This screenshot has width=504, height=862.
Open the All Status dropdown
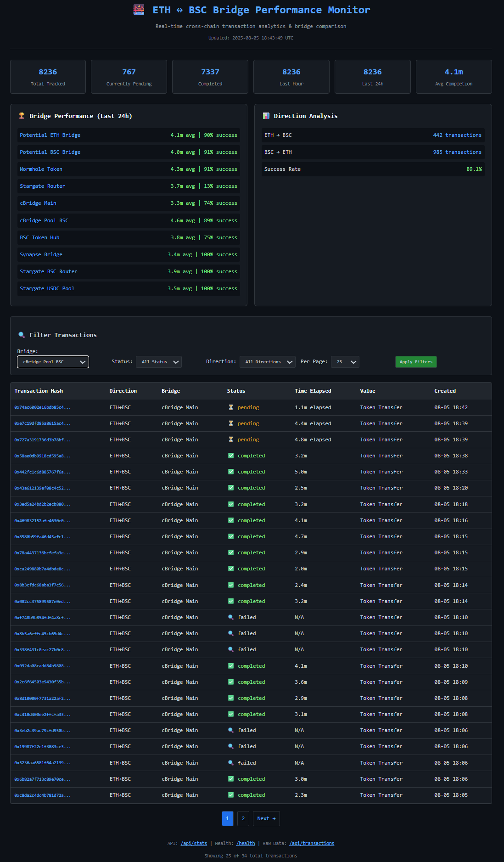pyautogui.click(x=159, y=362)
